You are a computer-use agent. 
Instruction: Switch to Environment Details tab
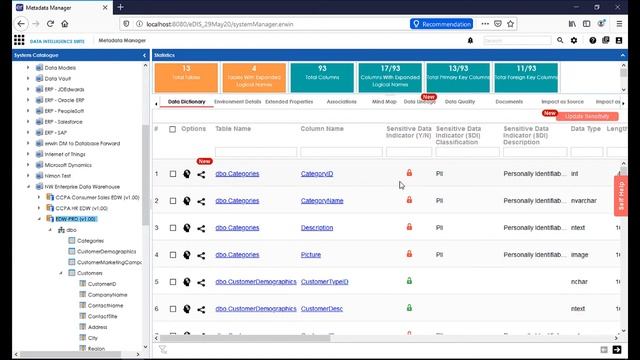click(x=238, y=102)
